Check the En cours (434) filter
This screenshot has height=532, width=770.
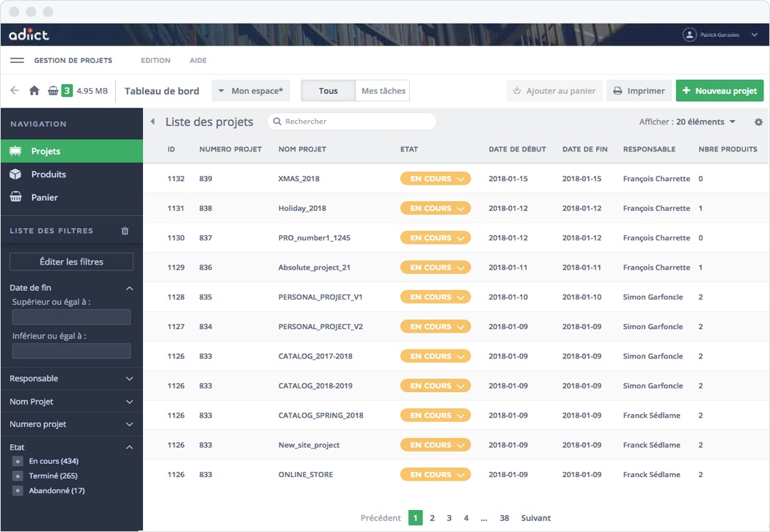[x=18, y=462]
